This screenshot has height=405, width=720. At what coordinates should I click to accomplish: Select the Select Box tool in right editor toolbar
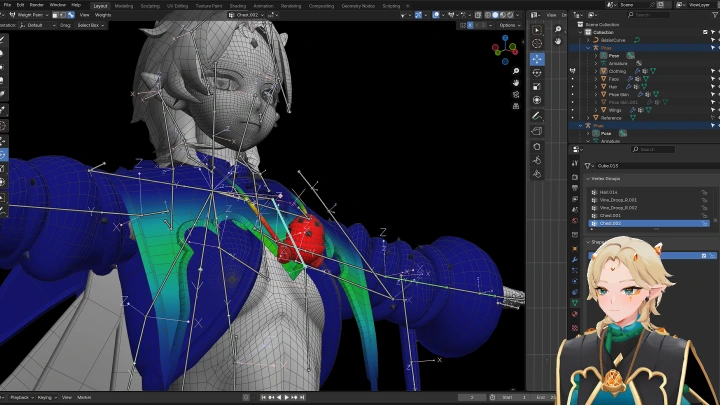[x=537, y=30]
